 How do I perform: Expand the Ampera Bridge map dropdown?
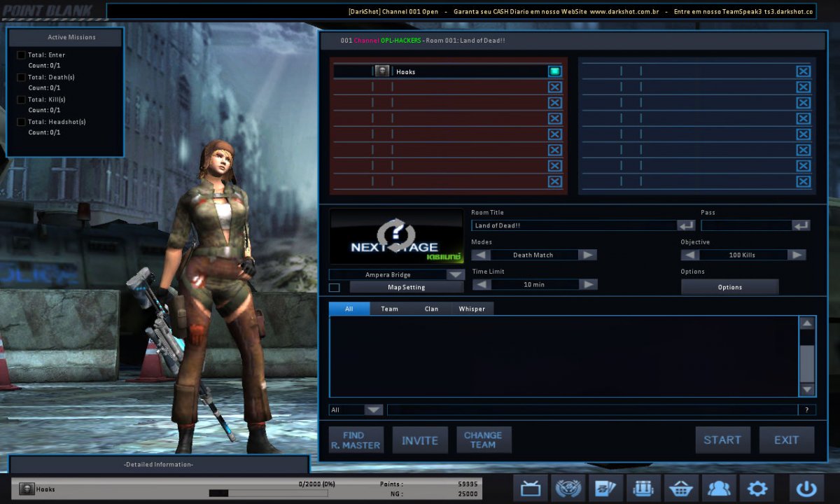[455, 275]
